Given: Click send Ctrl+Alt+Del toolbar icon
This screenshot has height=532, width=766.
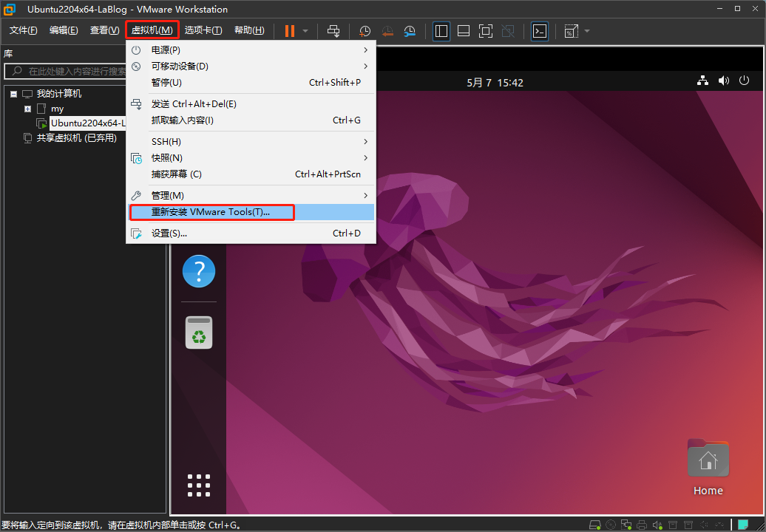Looking at the screenshot, I should (333, 31).
